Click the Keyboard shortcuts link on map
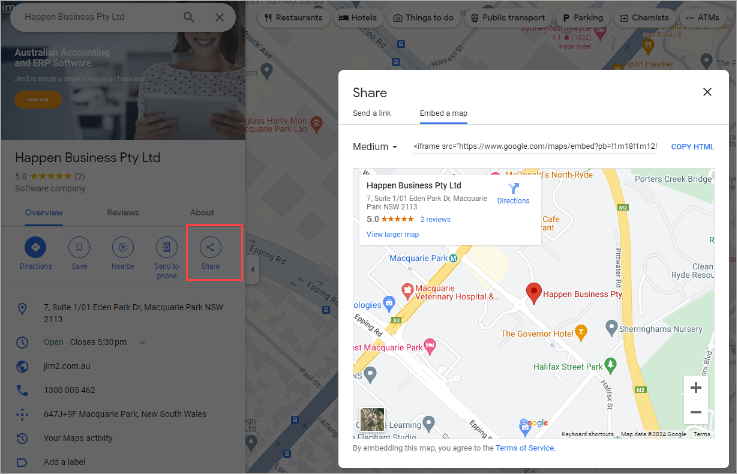Screen dimensions: 737x474 pos(587,434)
